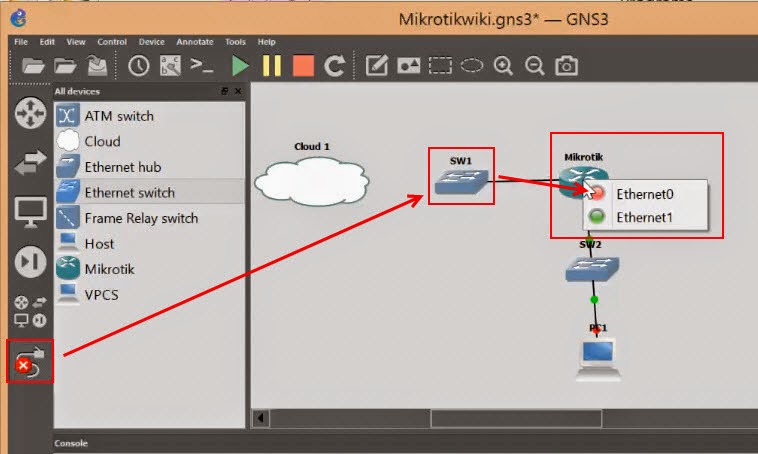Click the Save project icon
This screenshot has height=454, width=758.
97,65
